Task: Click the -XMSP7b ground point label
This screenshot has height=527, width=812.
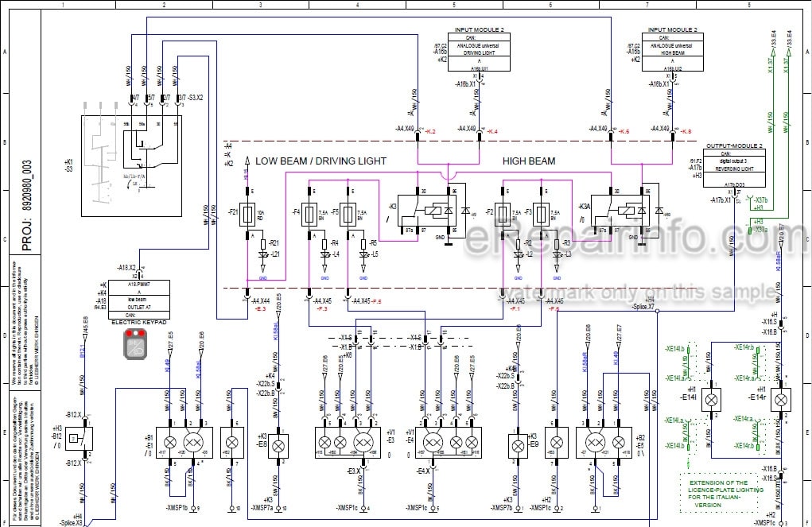Action: tap(501, 509)
